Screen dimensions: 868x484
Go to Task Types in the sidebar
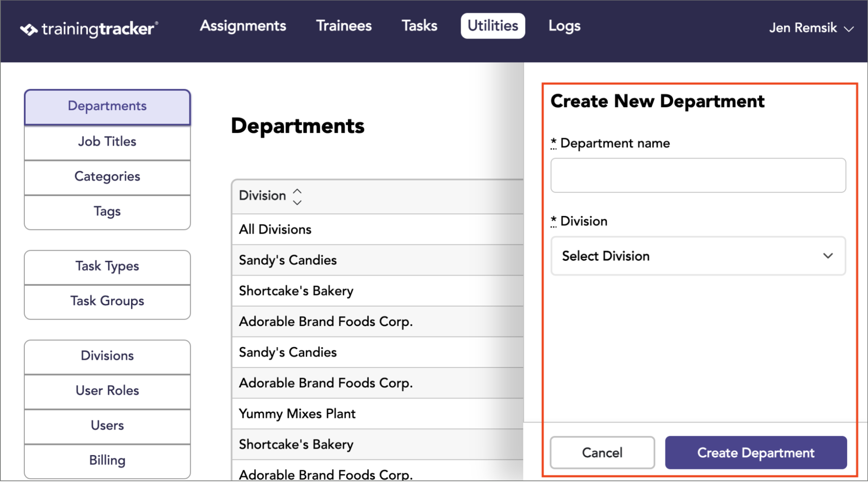(107, 267)
